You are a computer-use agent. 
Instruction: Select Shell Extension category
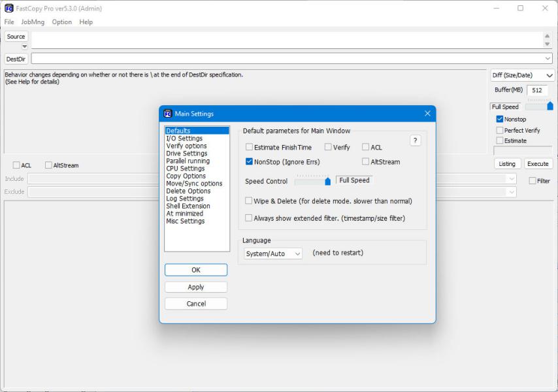(197, 206)
